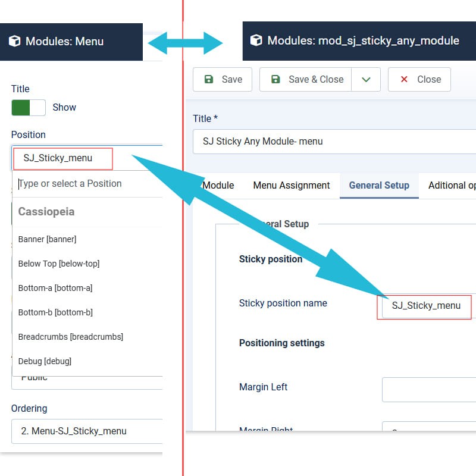The height and width of the screenshot is (476, 476).
Task: Click the Margin Left label
Action: [x=263, y=387]
